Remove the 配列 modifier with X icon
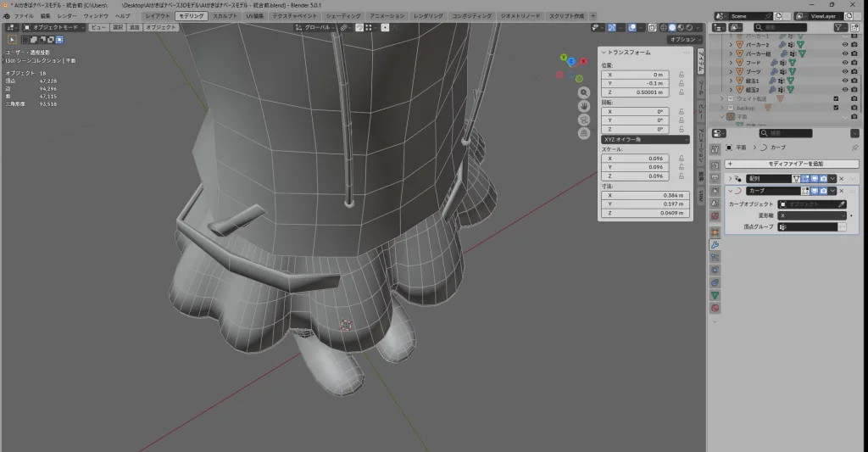The image size is (868, 452). [x=842, y=179]
